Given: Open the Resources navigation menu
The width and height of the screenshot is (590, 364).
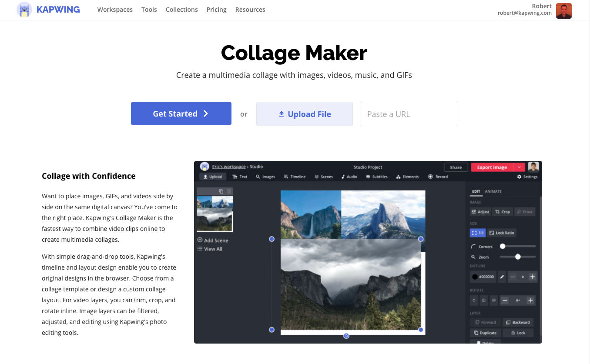Looking at the screenshot, I should point(250,10).
